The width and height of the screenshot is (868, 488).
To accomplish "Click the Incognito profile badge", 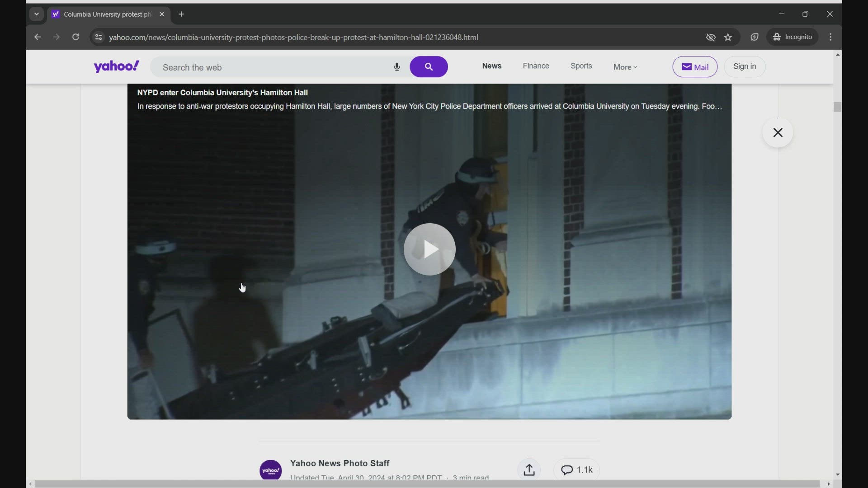I will 793,37.
